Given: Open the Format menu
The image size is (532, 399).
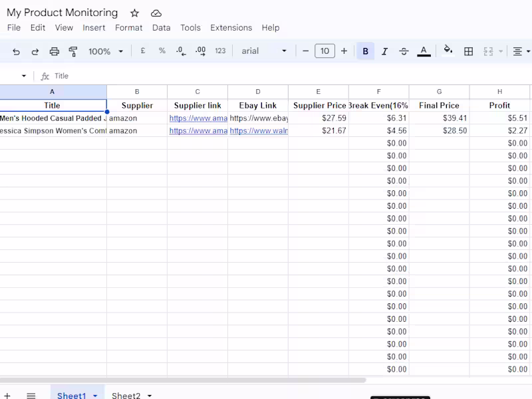Looking at the screenshot, I should [x=128, y=27].
